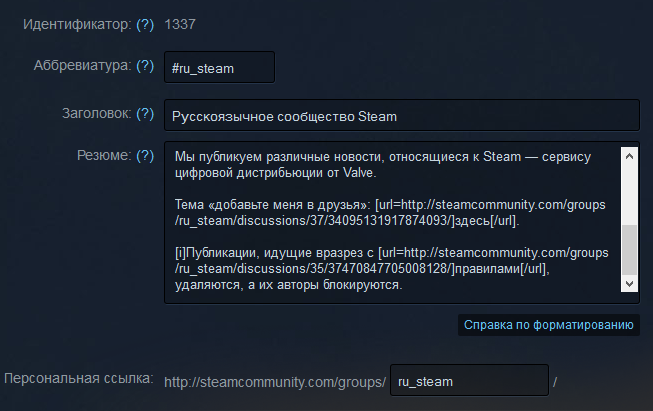Open Справка по форматированию link
Screen dimensions: 653x411
point(548,325)
